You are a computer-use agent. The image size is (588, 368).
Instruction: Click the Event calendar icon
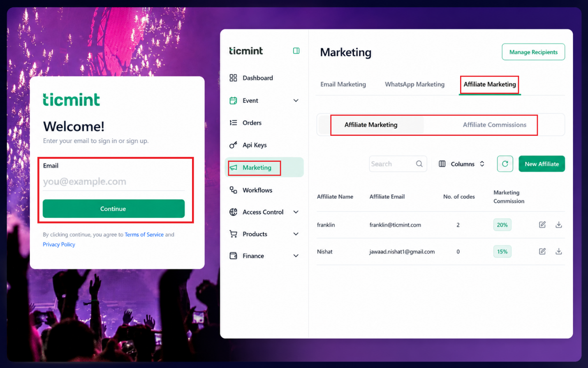click(233, 100)
